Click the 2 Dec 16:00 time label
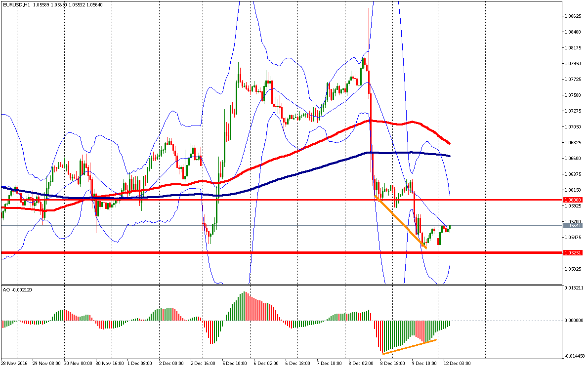The height and width of the screenshot is (369, 588). 203,364
